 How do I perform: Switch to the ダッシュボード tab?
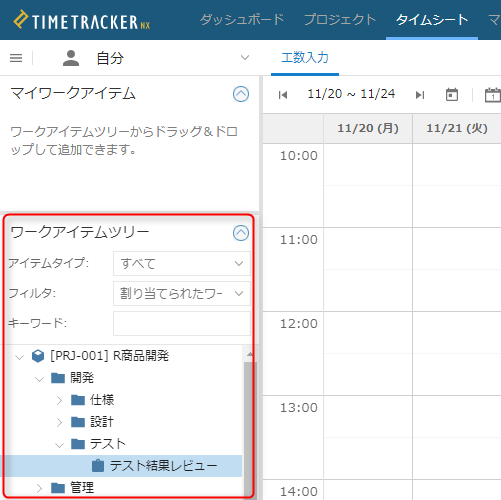point(242,19)
